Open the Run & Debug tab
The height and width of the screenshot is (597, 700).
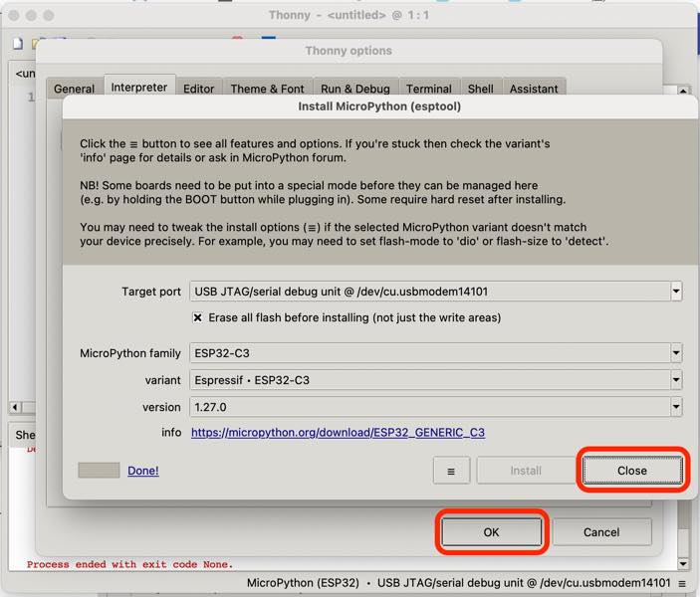[x=354, y=89]
